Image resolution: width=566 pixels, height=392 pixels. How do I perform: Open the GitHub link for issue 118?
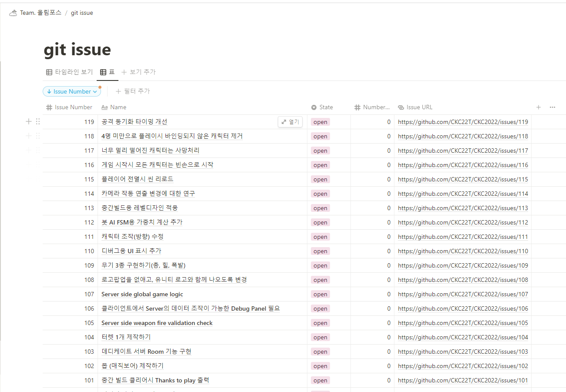tap(463, 137)
